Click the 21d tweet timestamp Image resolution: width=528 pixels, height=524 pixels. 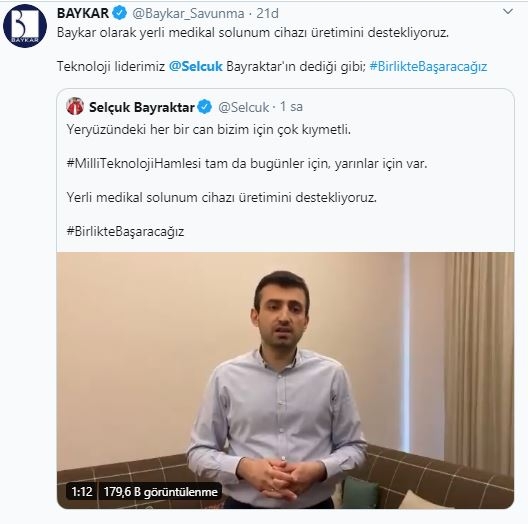point(268,13)
